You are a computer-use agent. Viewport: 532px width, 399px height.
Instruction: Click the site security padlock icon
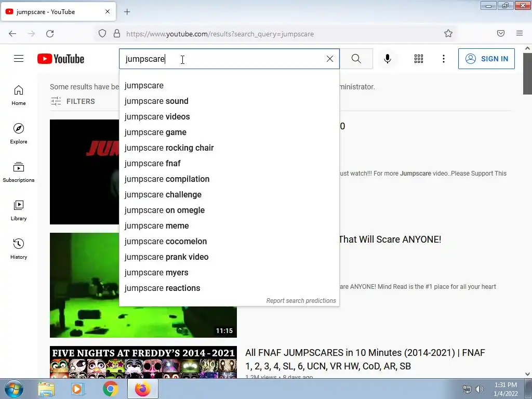tap(117, 33)
